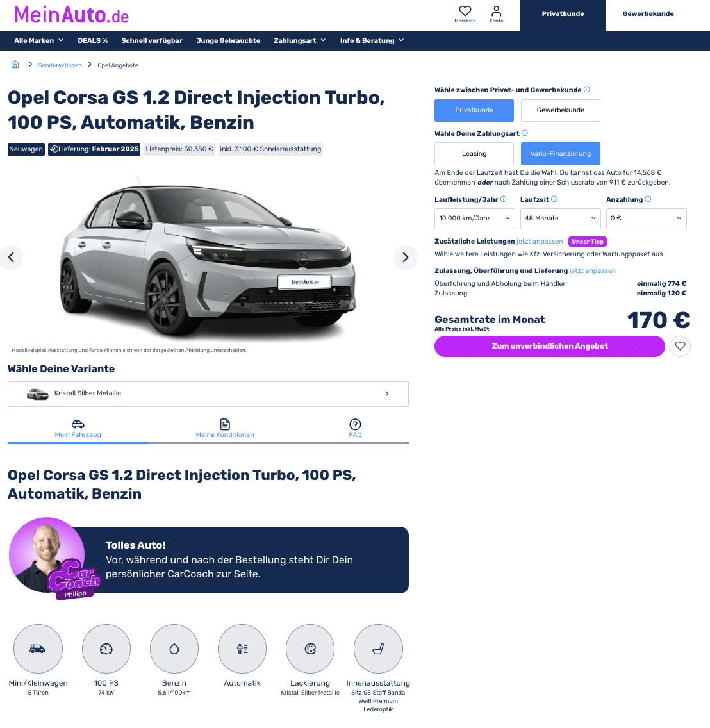Switch to the Meine Konditionen tab
Image resolution: width=710 pixels, height=728 pixels.
225,429
